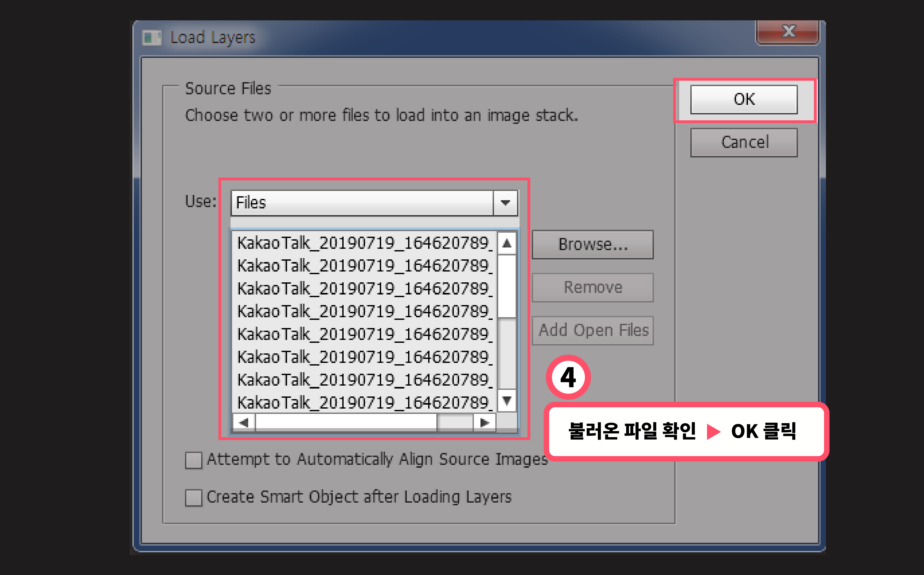Click the OK button
The width and height of the screenshot is (924, 575).
744,99
